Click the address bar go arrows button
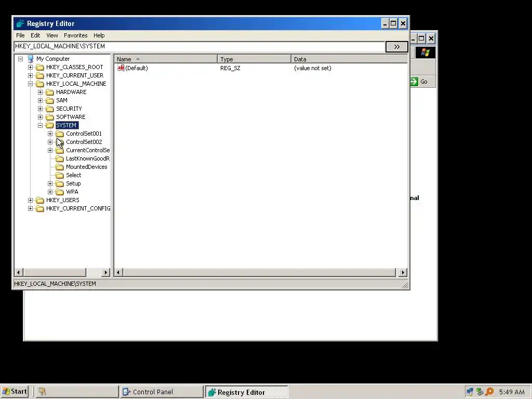 tap(396, 46)
